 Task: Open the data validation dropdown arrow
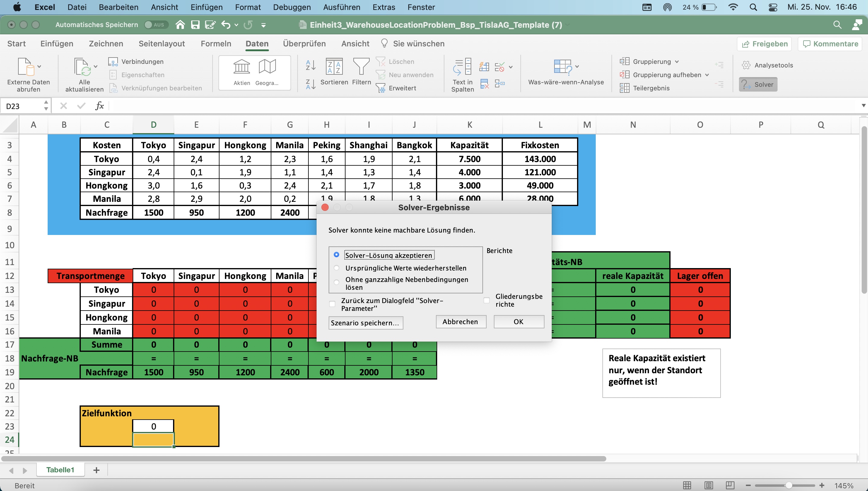511,67
